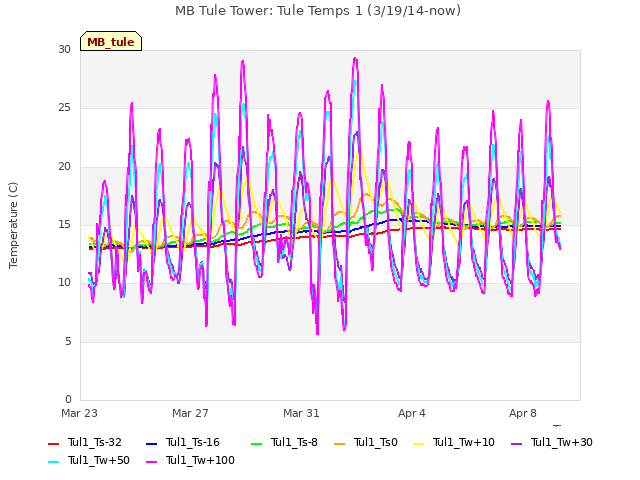Click the 'Mar 31' x-axis date label
Image resolution: width=640 pixels, height=480 pixels.
tap(301, 413)
